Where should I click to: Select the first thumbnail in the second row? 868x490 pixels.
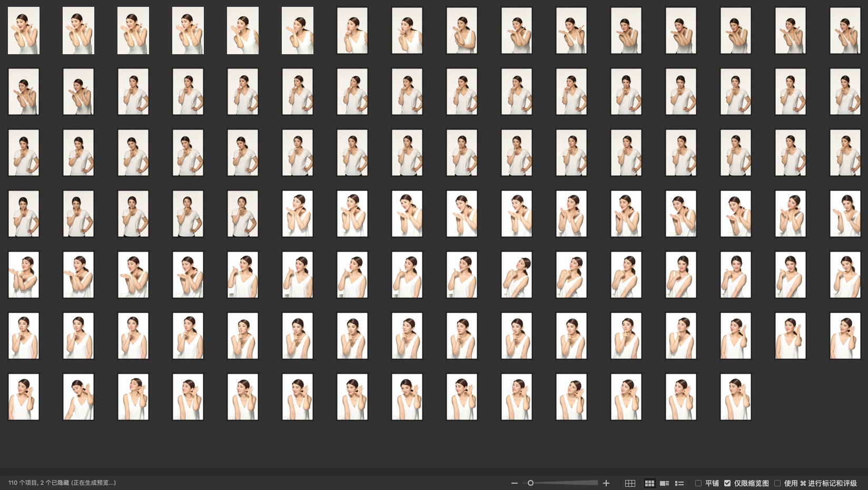24,92
